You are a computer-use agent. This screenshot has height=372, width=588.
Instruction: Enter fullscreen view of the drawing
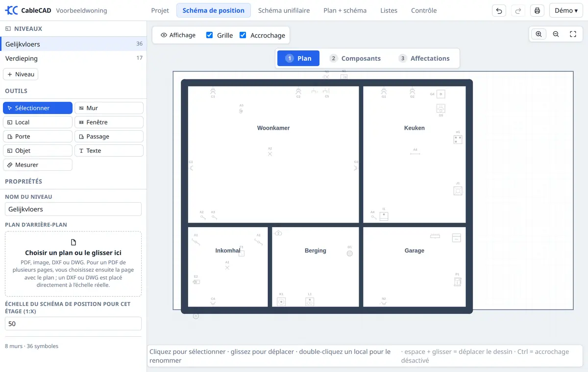pyautogui.click(x=573, y=34)
